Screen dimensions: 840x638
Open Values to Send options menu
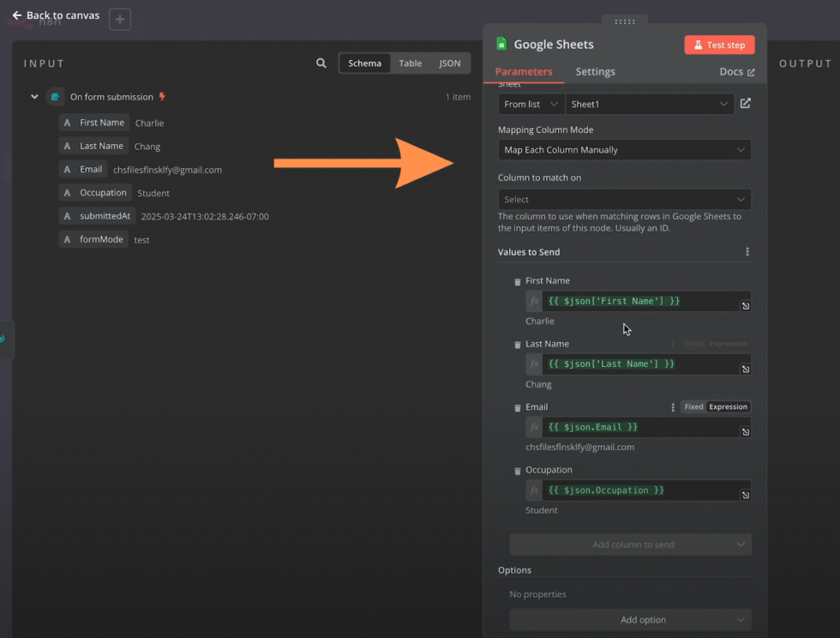click(747, 252)
